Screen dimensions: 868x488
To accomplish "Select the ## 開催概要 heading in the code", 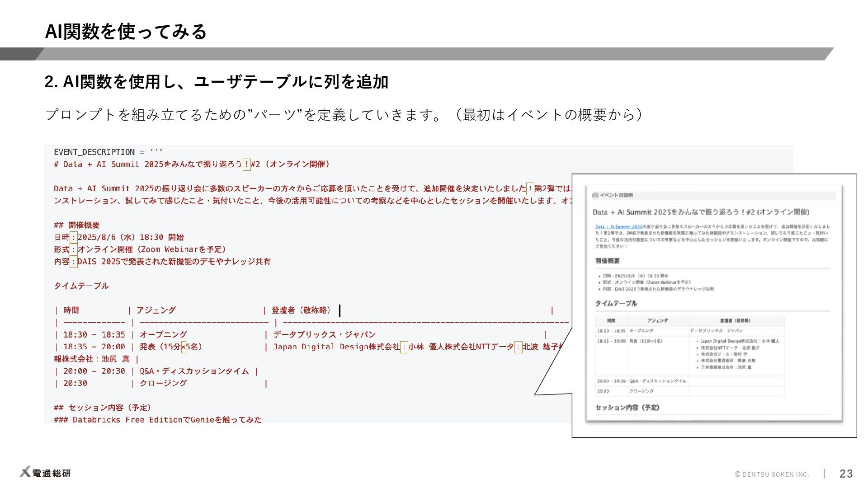I will tap(77, 225).
